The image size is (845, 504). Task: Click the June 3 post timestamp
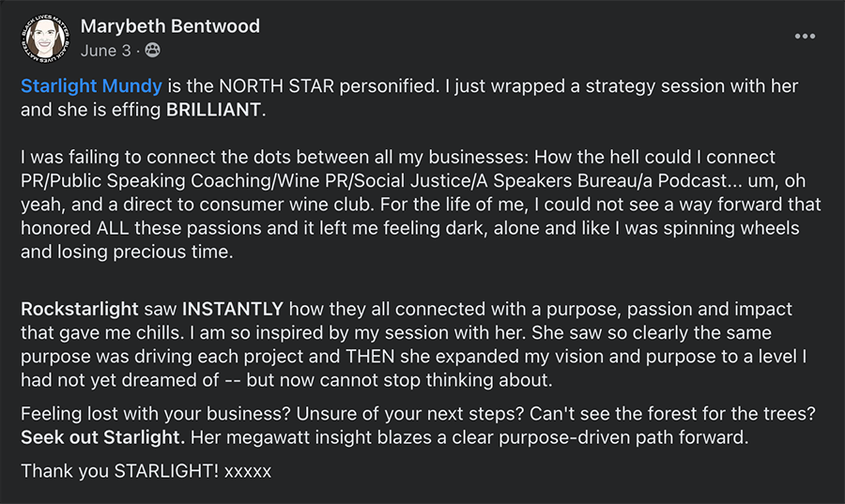point(105,51)
